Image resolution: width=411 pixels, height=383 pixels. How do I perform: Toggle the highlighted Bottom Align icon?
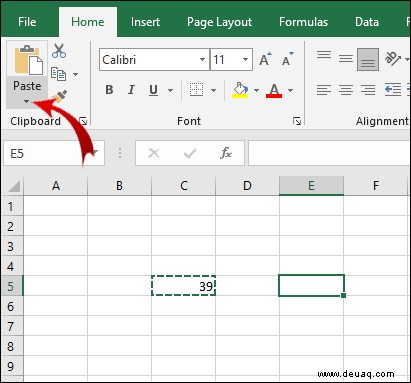(368, 59)
